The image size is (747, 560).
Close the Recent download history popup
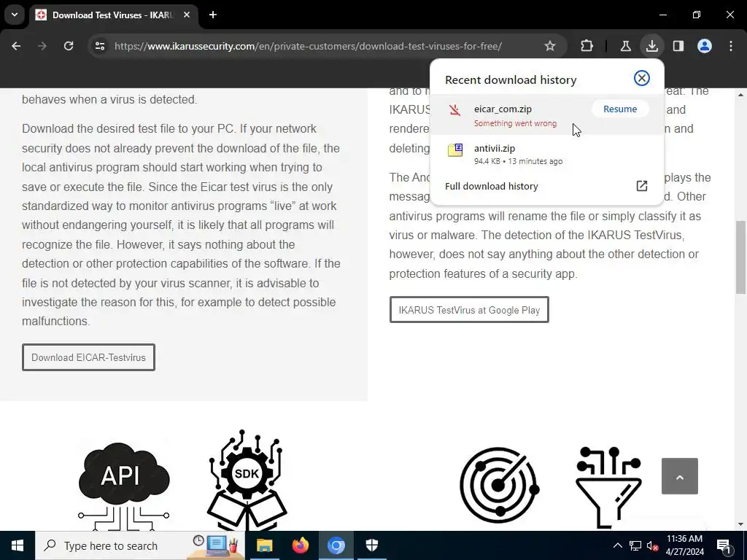(x=642, y=78)
